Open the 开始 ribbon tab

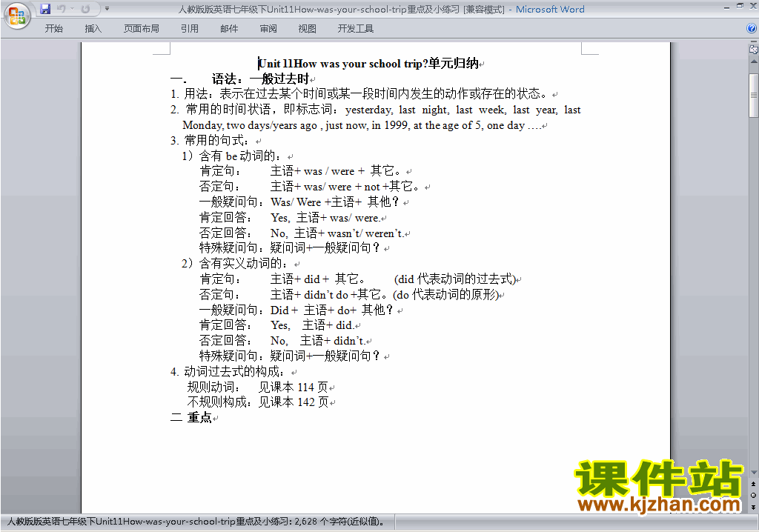[53, 29]
